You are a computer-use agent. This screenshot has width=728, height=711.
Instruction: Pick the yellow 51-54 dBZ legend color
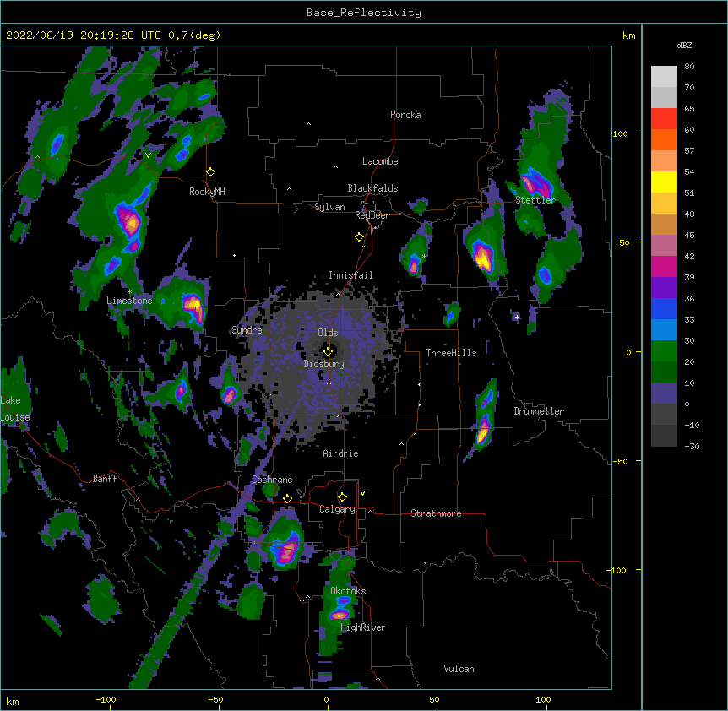pos(664,182)
